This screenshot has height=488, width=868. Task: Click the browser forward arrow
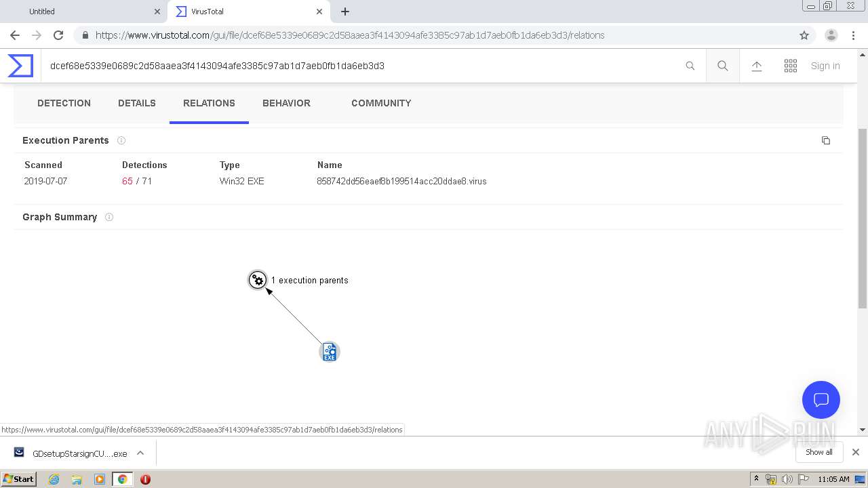(x=37, y=35)
